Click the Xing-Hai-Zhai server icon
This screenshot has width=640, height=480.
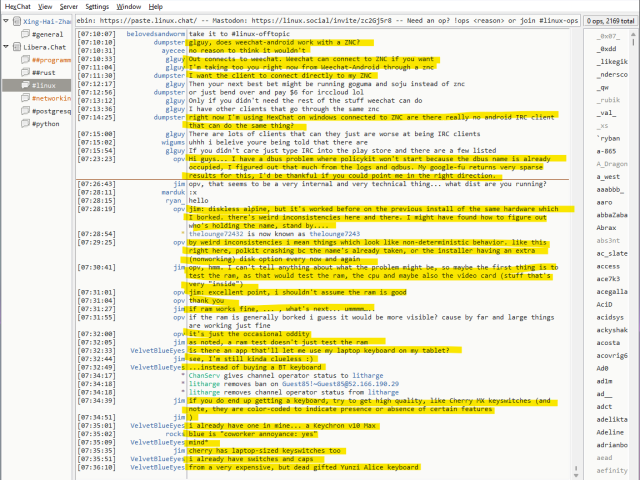click(17, 21)
